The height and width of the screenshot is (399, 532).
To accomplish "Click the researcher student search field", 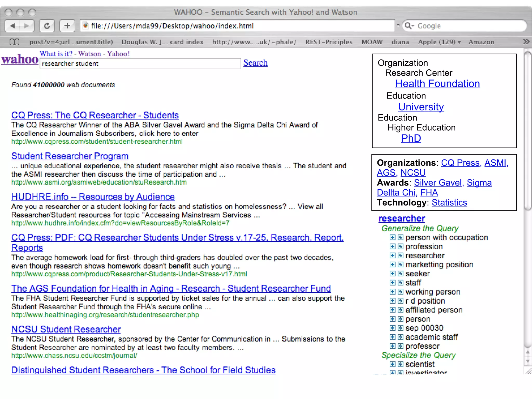I will pyautogui.click(x=140, y=64).
